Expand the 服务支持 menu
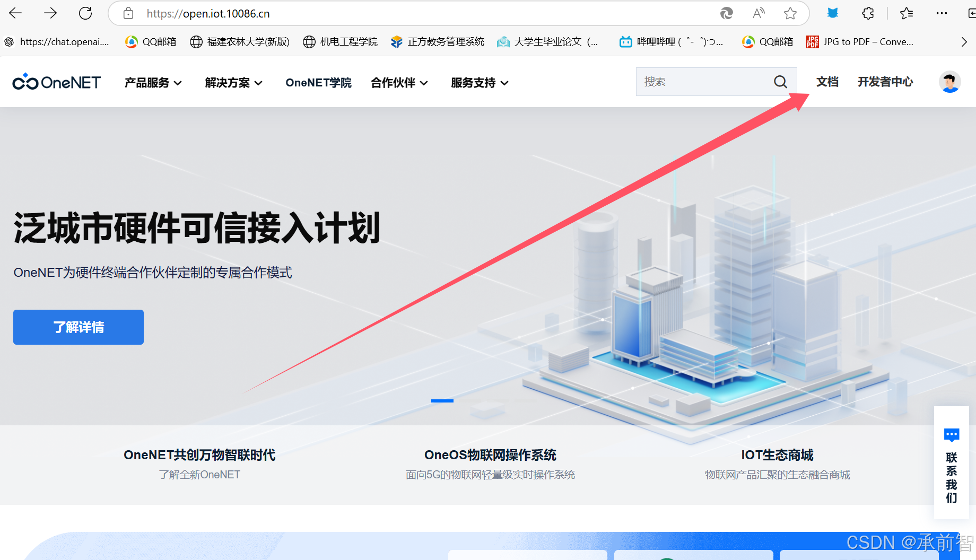The image size is (976, 560). (480, 83)
